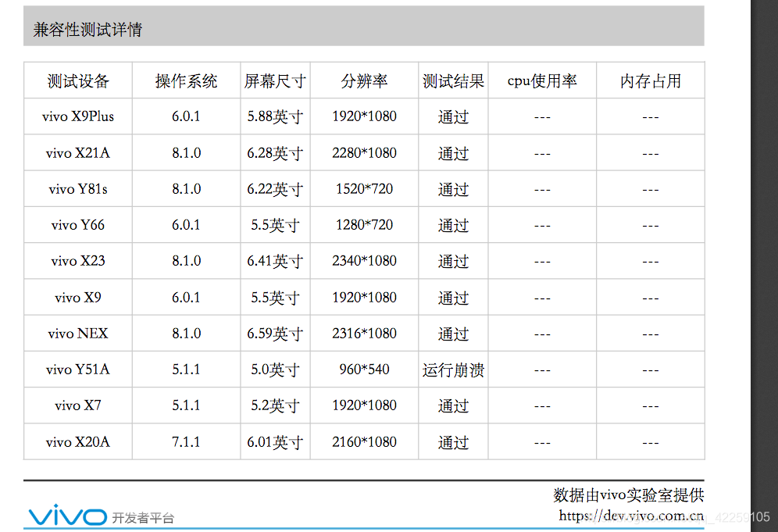Click the 6.59英寸 screen size cell
Image resolution: width=778 pixels, height=532 pixels.
(275, 334)
